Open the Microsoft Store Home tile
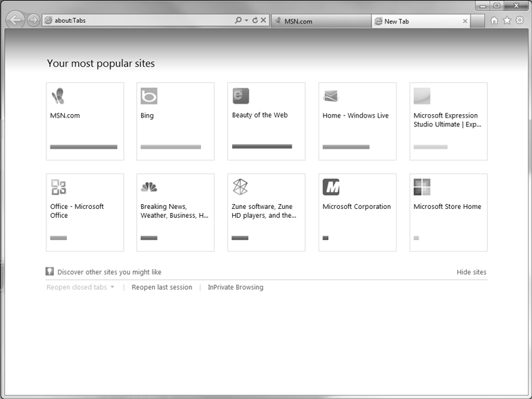 click(448, 212)
